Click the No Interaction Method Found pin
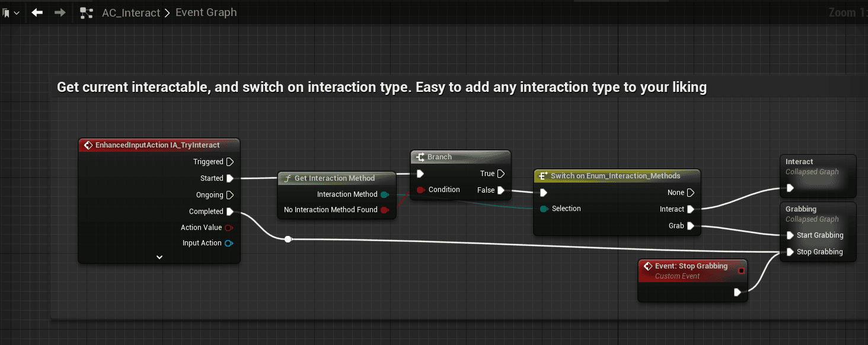 pos(384,210)
